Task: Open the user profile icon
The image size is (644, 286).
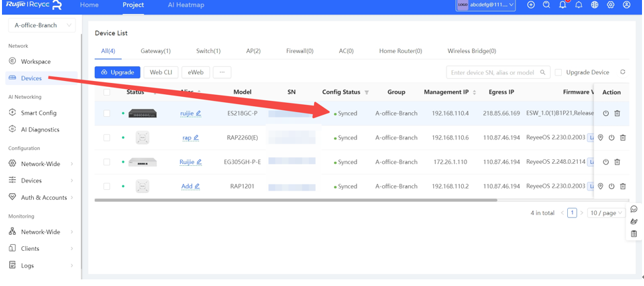Action: [626, 5]
